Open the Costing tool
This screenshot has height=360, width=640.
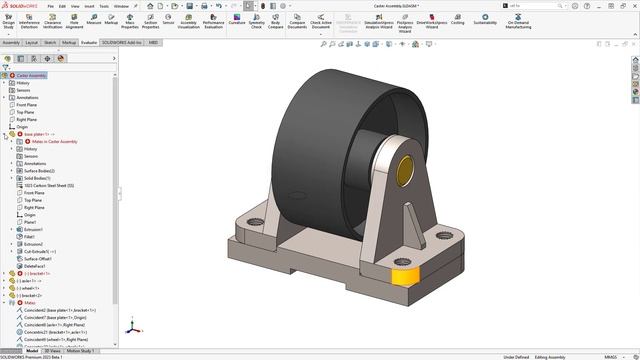(x=458, y=19)
